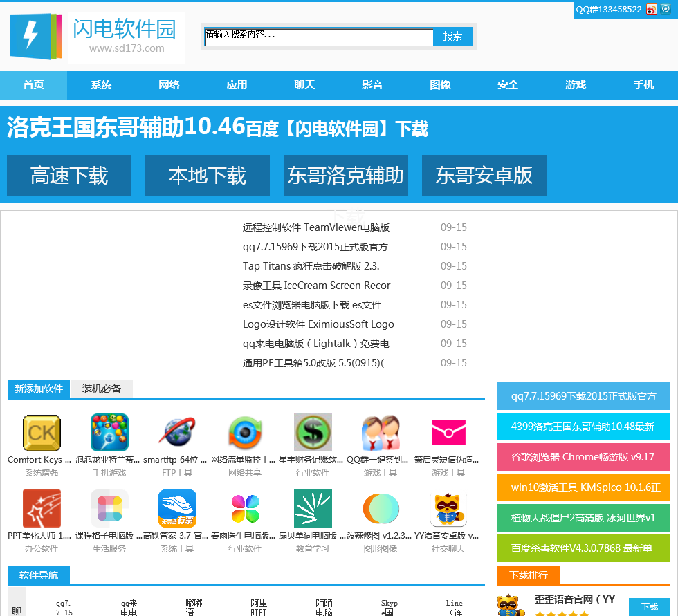Open the 录像工具 IceCream Screen Recor link
This screenshot has width=678, height=616.
[x=317, y=286]
